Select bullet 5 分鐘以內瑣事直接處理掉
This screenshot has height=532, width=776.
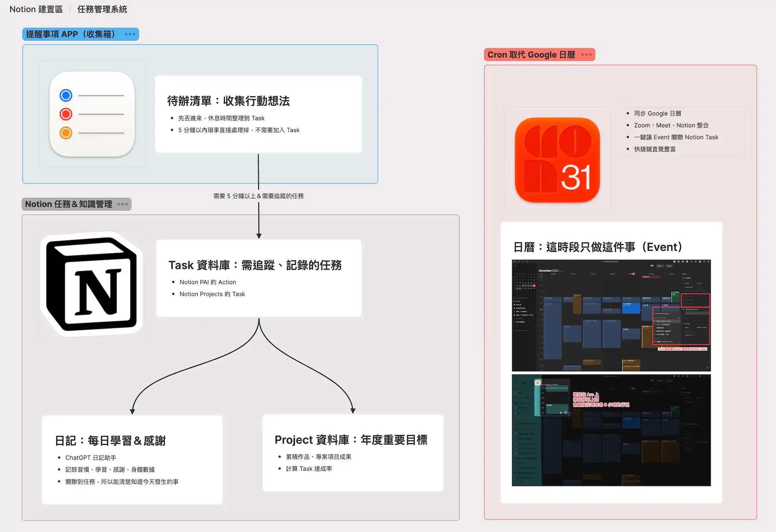click(x=239, y=130)
